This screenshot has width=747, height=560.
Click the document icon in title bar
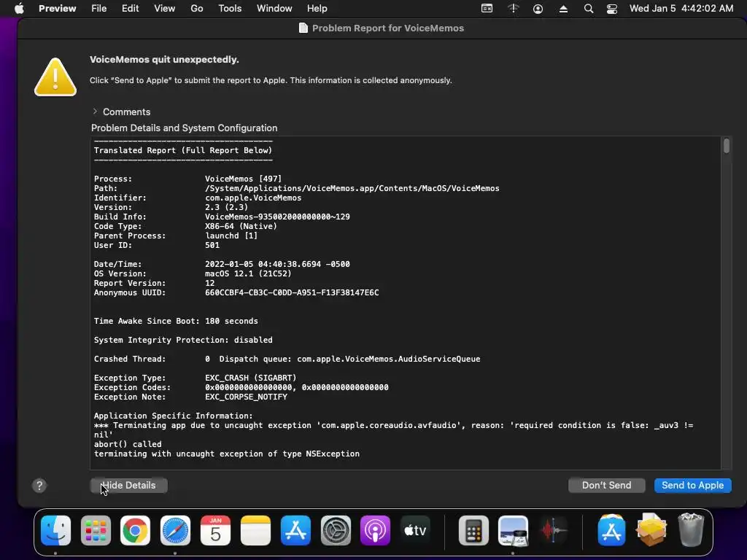tap(303, 28)
